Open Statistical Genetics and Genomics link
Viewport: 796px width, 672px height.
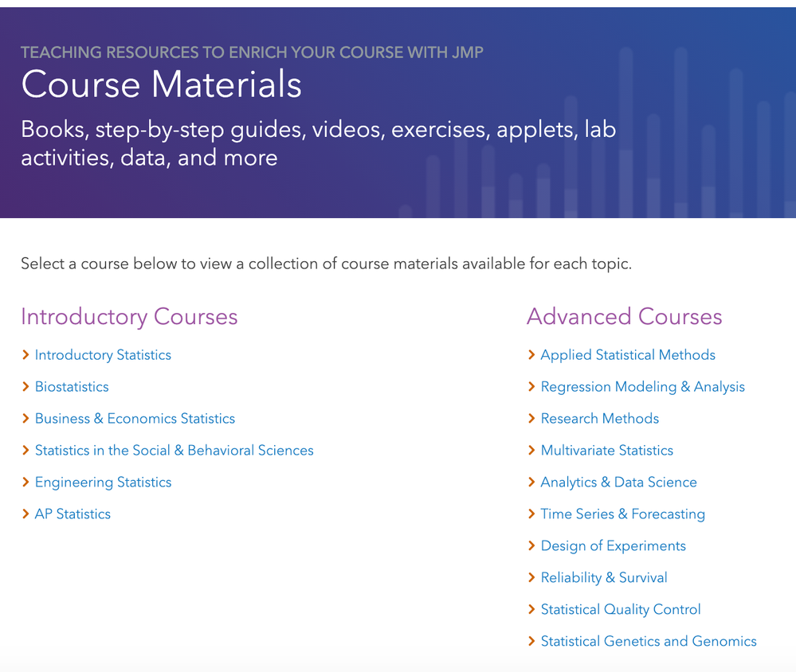(x=649, y=642)
